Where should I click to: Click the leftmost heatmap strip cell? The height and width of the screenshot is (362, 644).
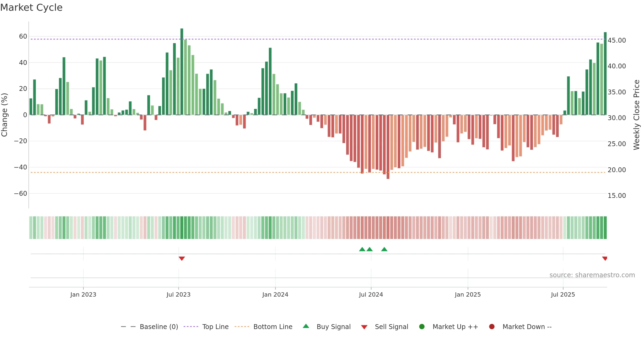tap(31, 228)
